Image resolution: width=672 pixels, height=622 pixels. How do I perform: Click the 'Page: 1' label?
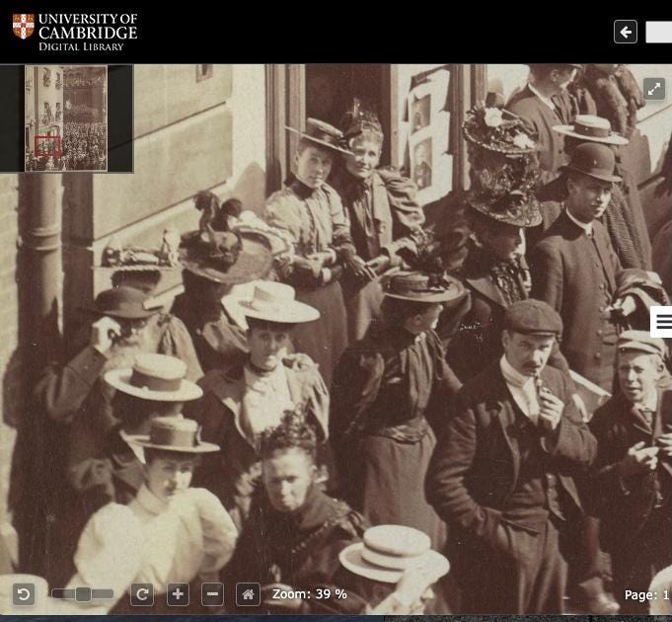[646, 595]
